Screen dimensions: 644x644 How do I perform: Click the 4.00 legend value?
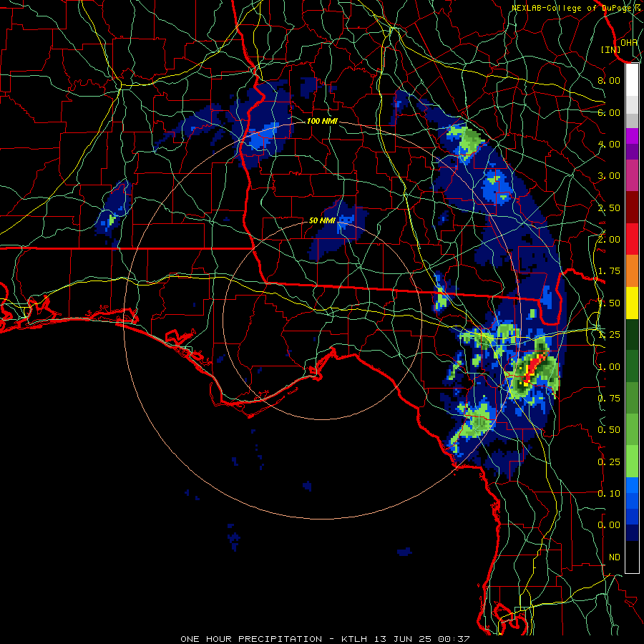(609, 144)
